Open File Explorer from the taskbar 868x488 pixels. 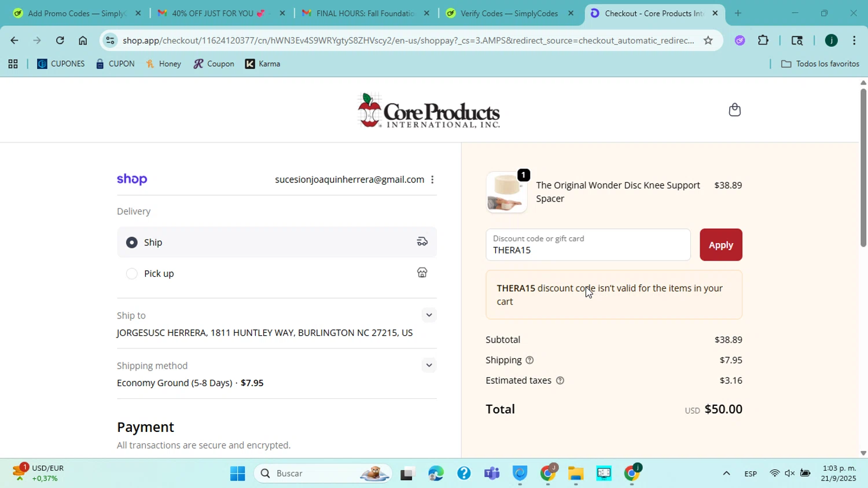576,474
